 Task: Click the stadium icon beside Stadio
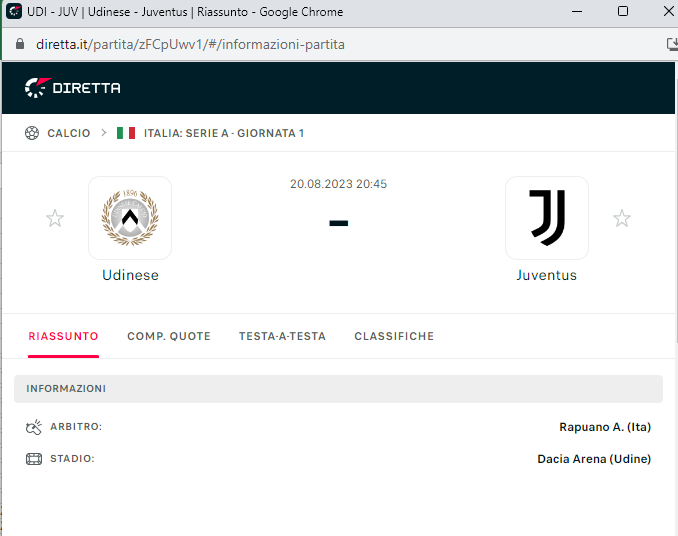(x=34, y=459)
